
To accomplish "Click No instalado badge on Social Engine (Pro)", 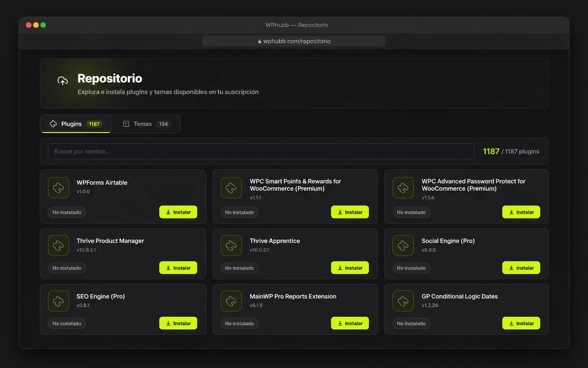I will (x=411, y=268).
